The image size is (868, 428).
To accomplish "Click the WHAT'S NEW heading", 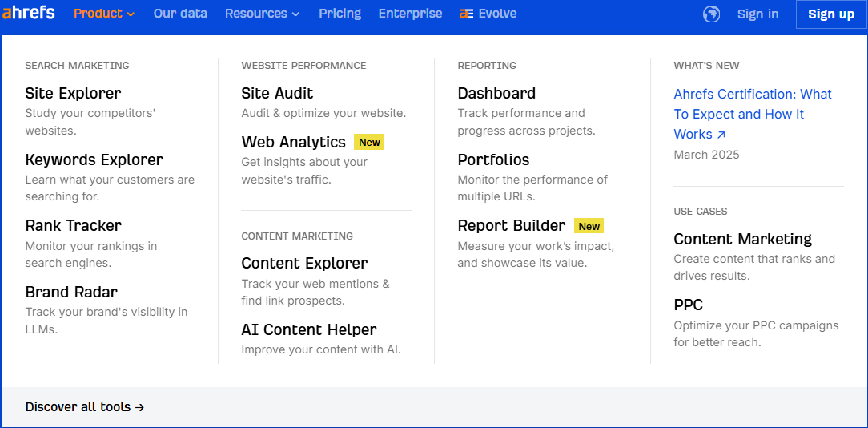I will [x=706, y=66].
